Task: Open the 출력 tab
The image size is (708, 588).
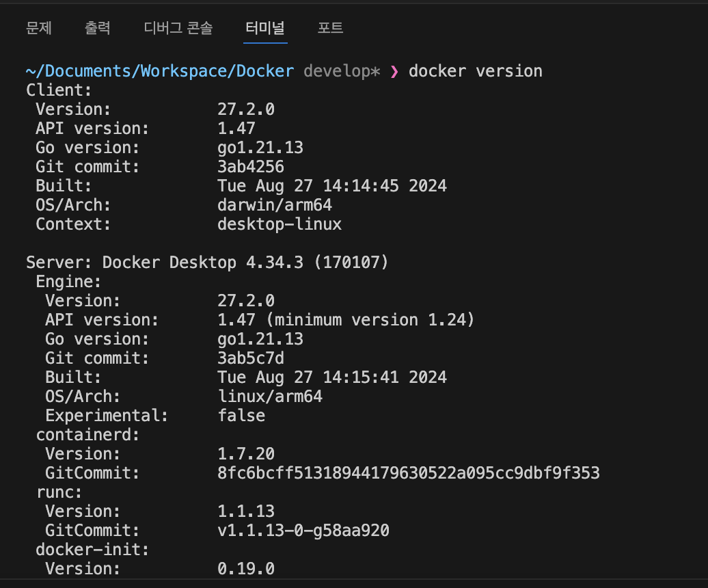Action: tap(98, 28)
